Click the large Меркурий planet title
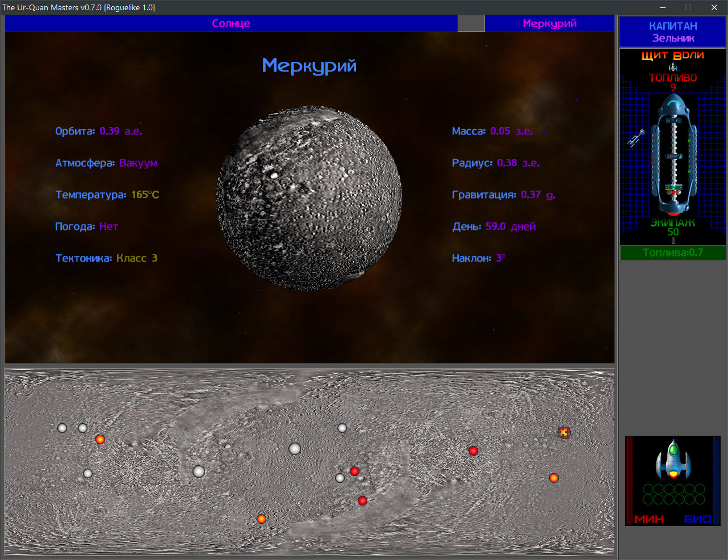Screen dimensions: 728x560 point(309,66)
